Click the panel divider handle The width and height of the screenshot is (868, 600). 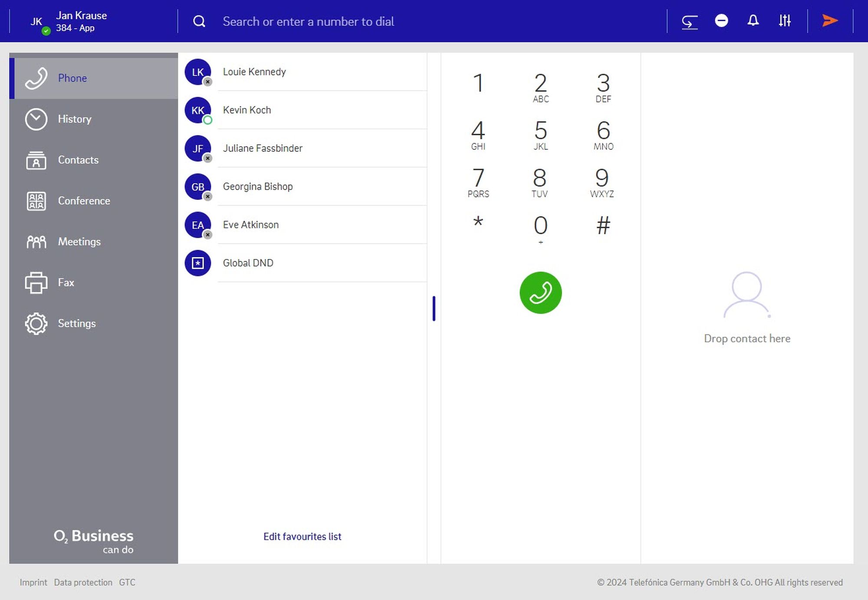pos(434,308)
